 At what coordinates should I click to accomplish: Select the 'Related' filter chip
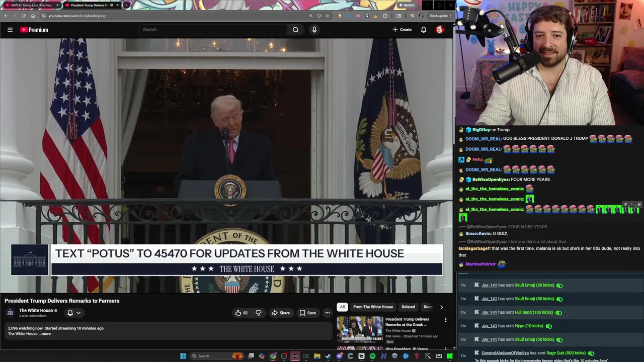(x=408, y=307)
